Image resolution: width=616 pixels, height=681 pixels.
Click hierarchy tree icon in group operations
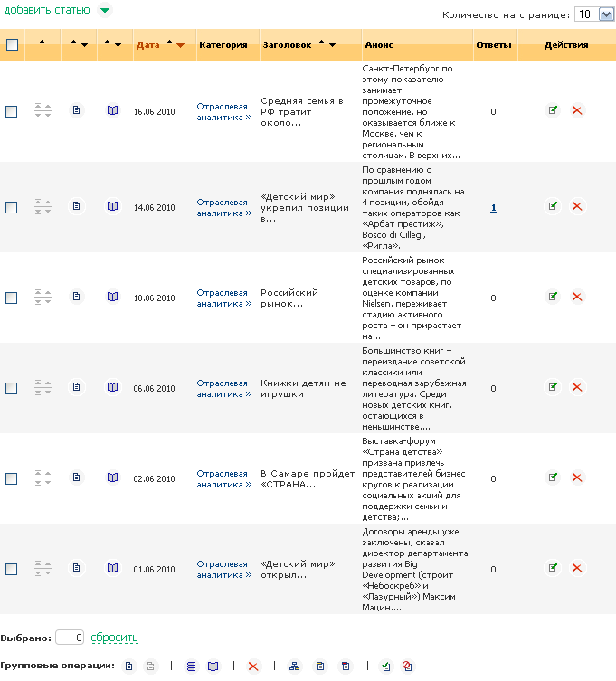coord(293,667)
